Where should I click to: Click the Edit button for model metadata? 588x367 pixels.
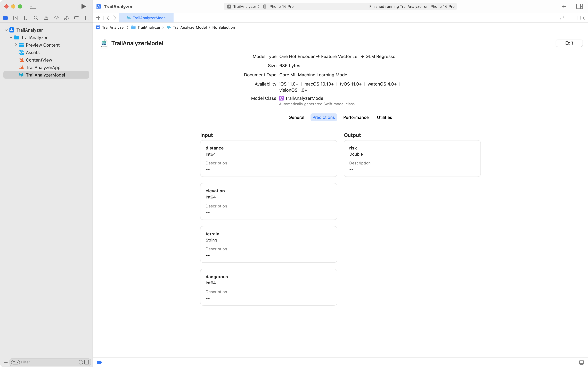[x=569, y=43]
